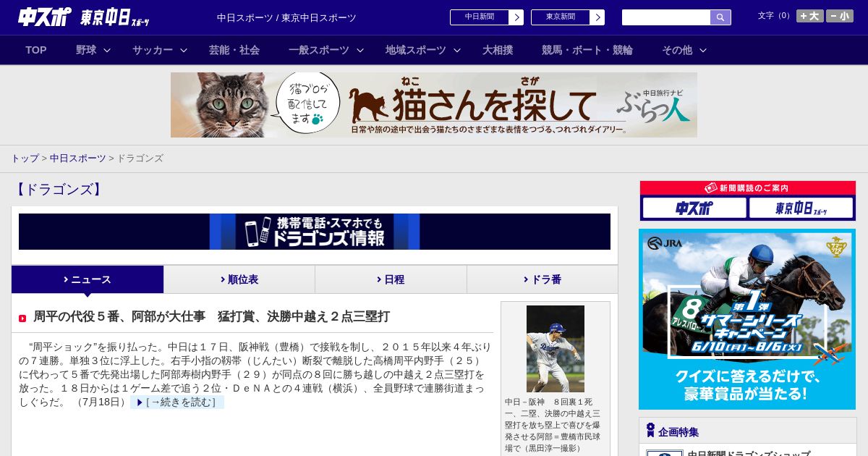Increase text size with 大 button

(810, 16)
